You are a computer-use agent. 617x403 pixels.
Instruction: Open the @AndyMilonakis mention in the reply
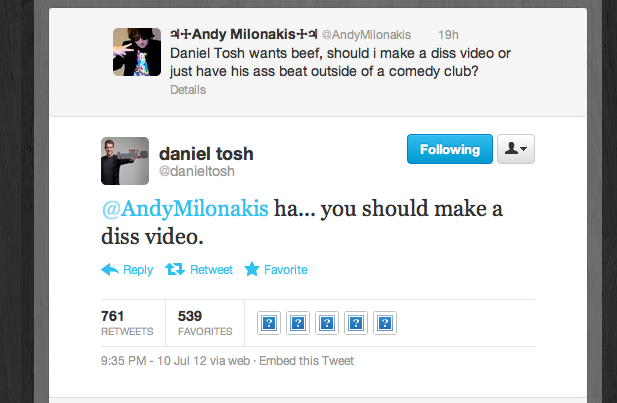185,208
